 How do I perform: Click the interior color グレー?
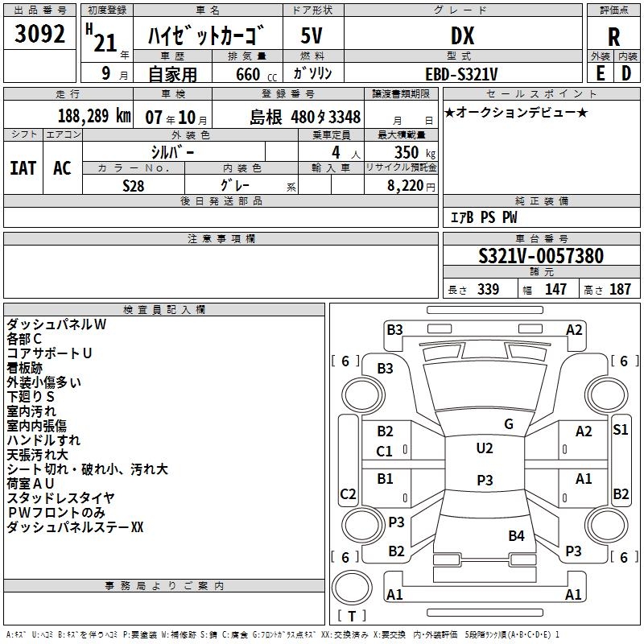pyautogui.click(x=235, y=185)
